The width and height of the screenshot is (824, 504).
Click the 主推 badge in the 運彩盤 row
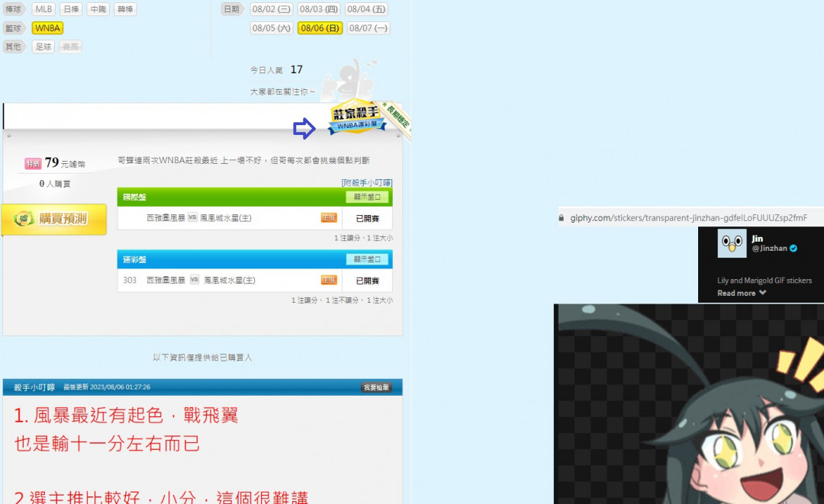tap(329, 281)
